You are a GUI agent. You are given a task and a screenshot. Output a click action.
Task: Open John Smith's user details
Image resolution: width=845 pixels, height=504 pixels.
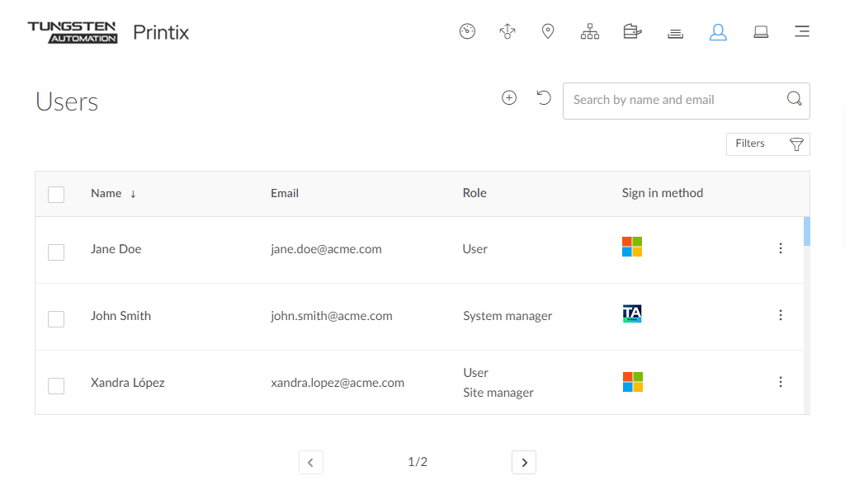pyautogui.click(x=120, y=316)
